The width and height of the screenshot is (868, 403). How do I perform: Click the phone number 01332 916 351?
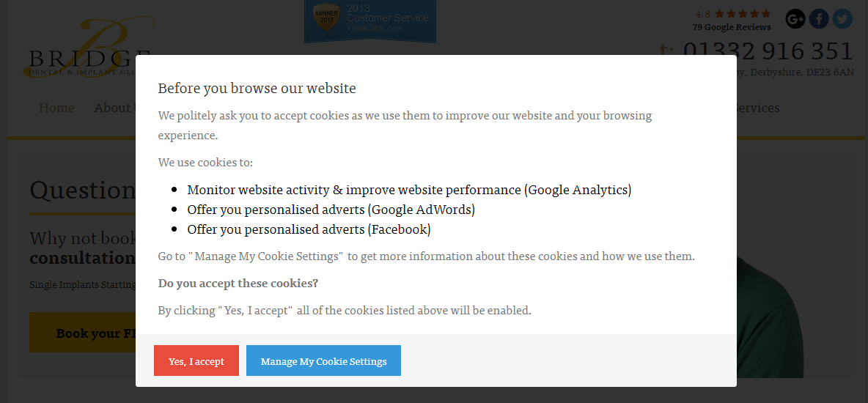pos(768,51)
